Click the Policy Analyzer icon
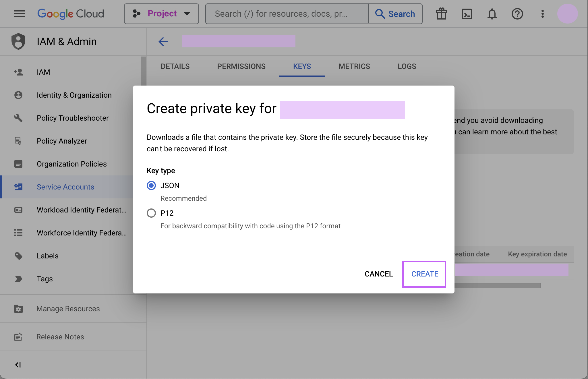This screenshot has height=379, width=588. tap(18, 141)
